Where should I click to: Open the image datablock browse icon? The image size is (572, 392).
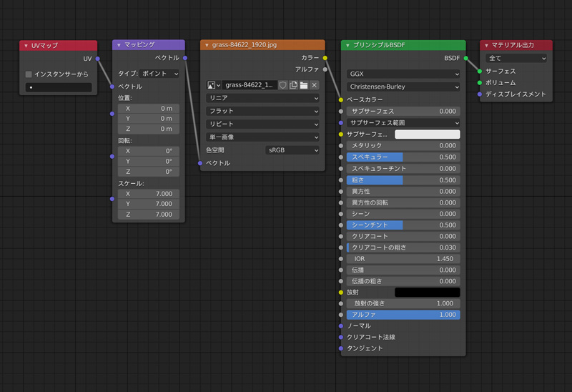(214, 85)
